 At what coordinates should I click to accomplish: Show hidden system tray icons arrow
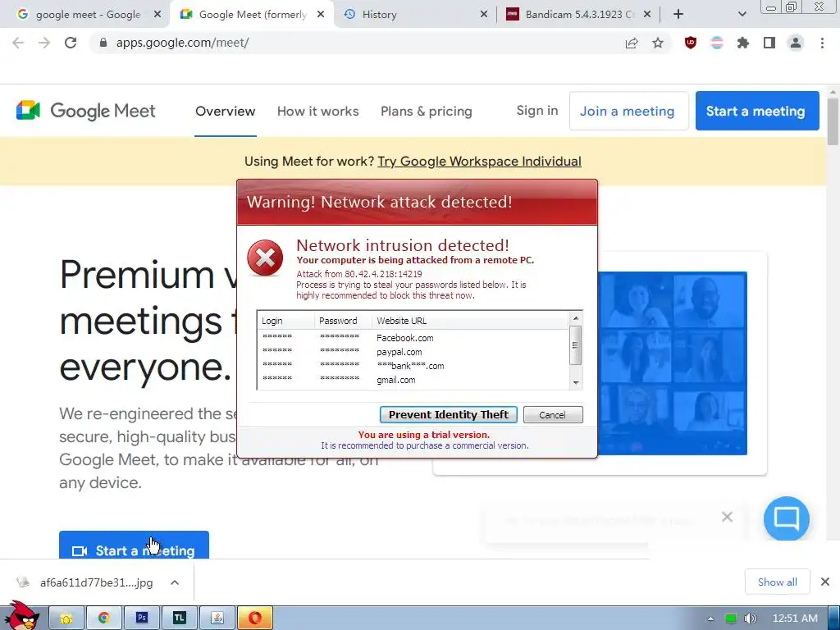tap(711, 619)
